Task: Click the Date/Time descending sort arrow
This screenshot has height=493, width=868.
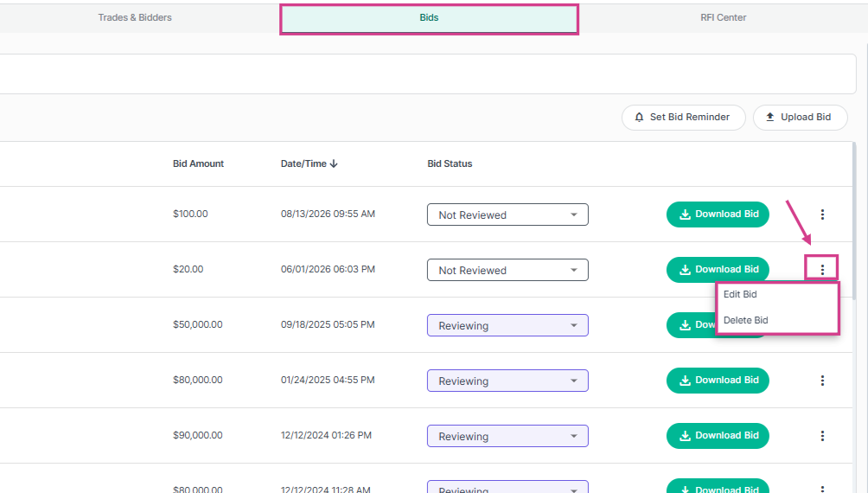Action: (x=333, y=163)
